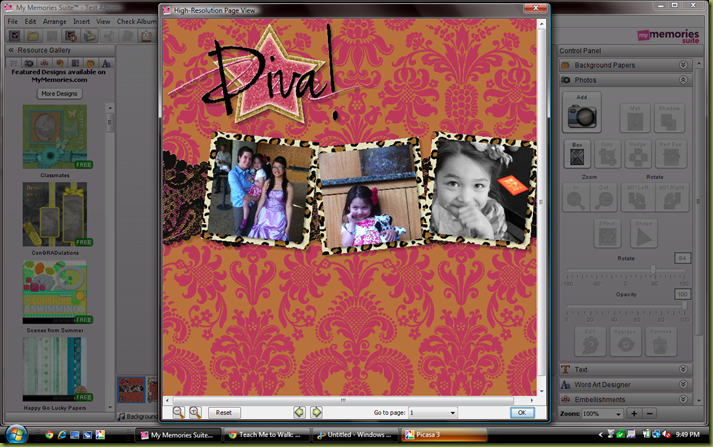Click the Crop photo button

tap(607, 154)
